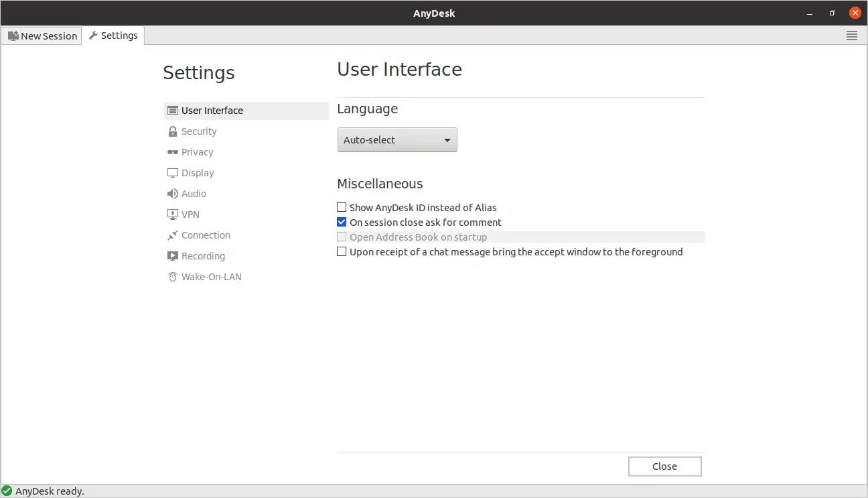Select Connection settings label
This screenshot has width=868, height=498.
point(206,235)
